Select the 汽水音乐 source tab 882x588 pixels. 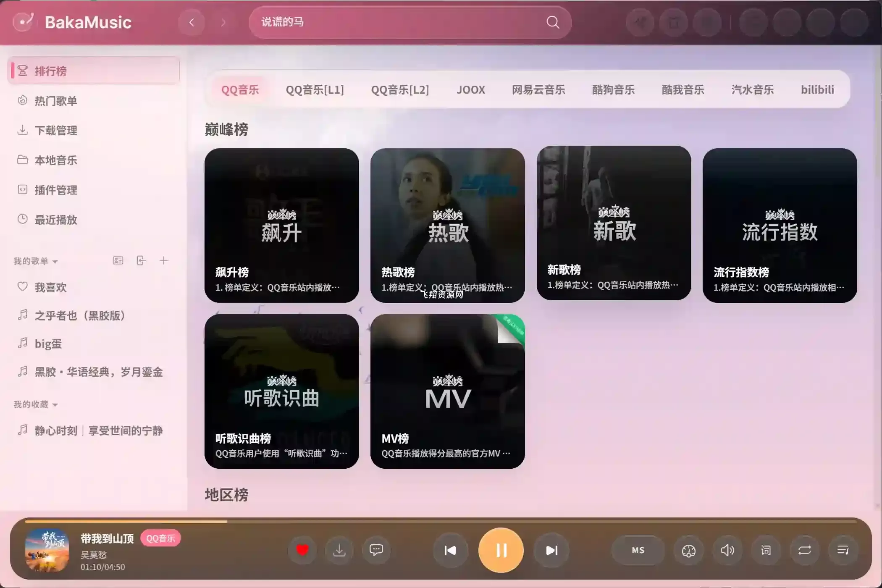coord(753,89)
